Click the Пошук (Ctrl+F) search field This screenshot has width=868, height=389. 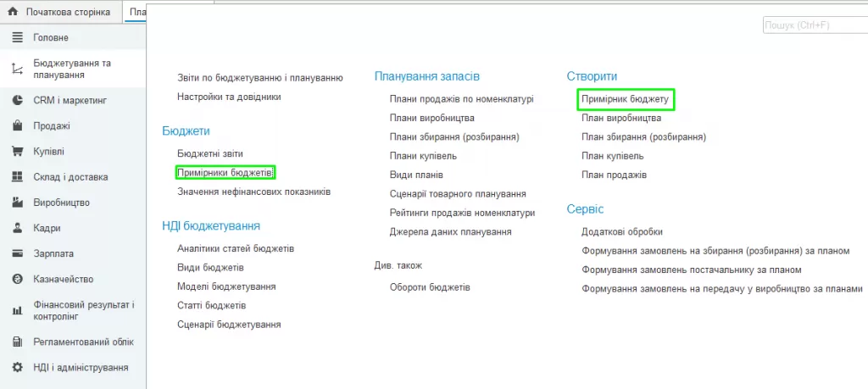[x=815, y=25]
